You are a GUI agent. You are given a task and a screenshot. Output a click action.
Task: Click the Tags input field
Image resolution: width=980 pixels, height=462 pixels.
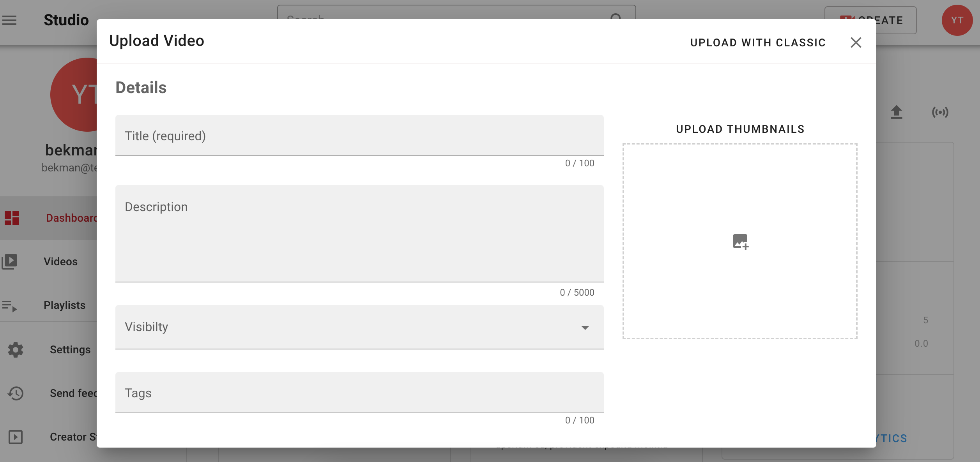pyautogui.click(x=359, y=393)
